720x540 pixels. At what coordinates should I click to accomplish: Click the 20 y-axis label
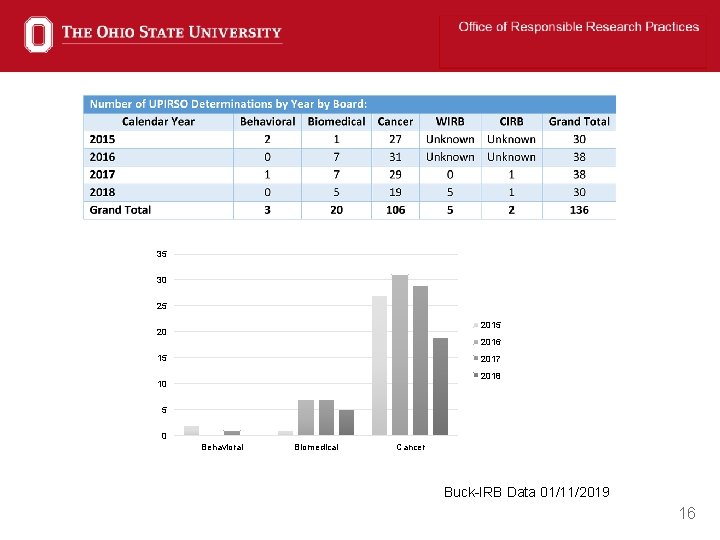click(x=162, y=332)
